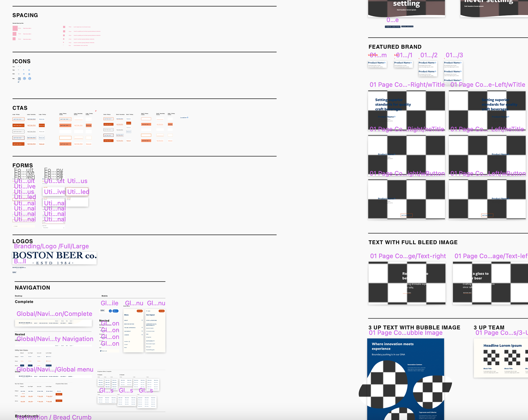Select 3 UP TEXT WITH BUBBLE IMAGE heading
This screenshot has height=420, width=528.
pos(414,327)
